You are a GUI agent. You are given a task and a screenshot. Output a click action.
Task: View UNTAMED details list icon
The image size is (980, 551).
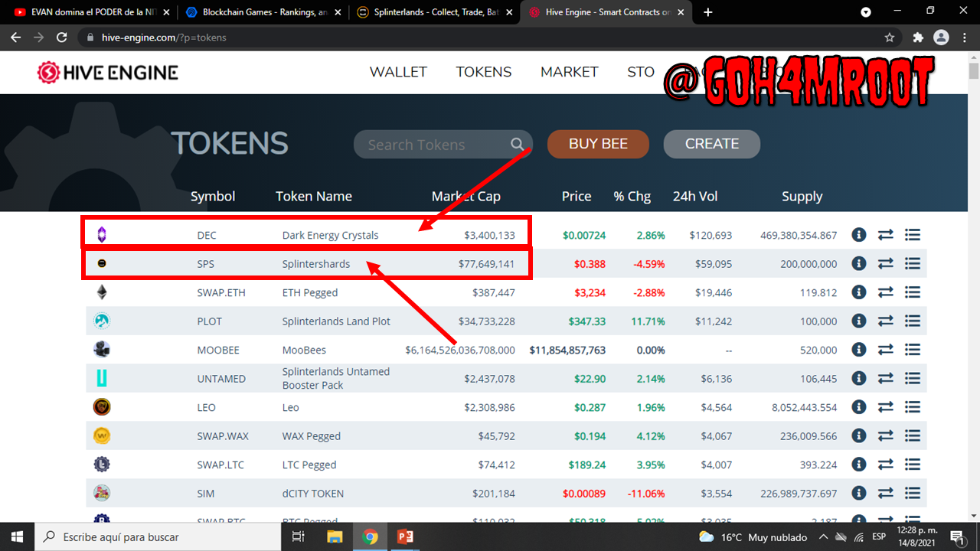point(912,378)
